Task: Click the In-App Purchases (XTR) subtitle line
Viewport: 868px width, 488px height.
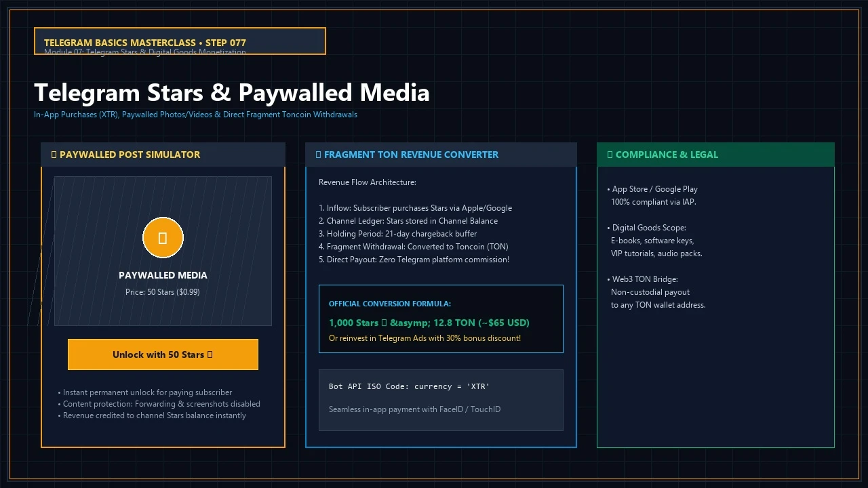Action: coord(195,115)
